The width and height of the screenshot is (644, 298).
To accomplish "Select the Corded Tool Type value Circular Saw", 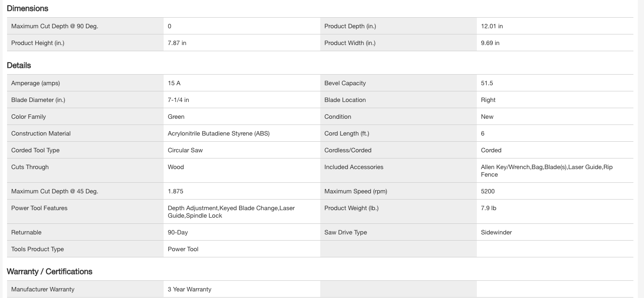I will (185, 150).
